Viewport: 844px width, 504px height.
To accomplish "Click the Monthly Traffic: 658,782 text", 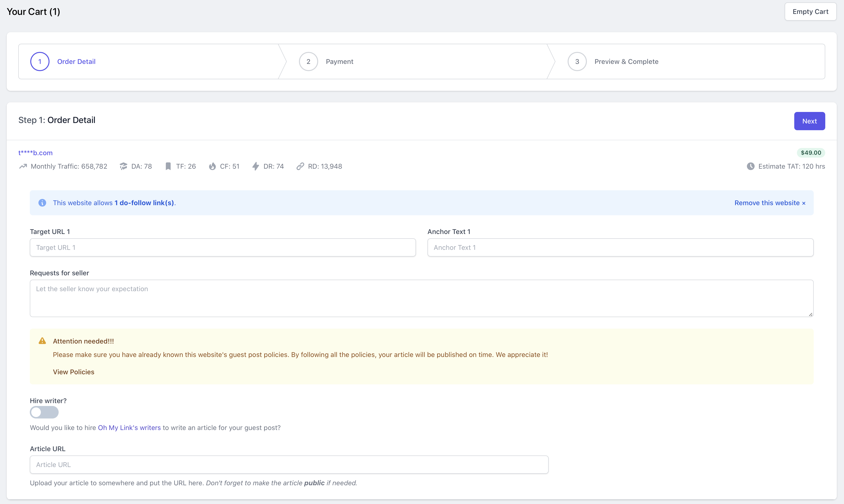I will [69, 166].
